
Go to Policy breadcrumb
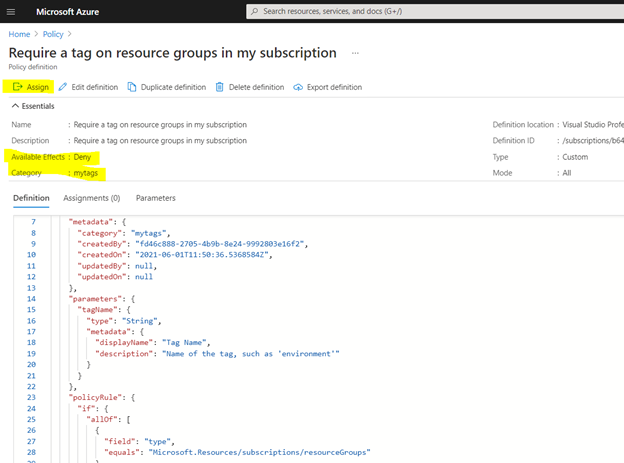pyautogui.click(x=53, y=34)
